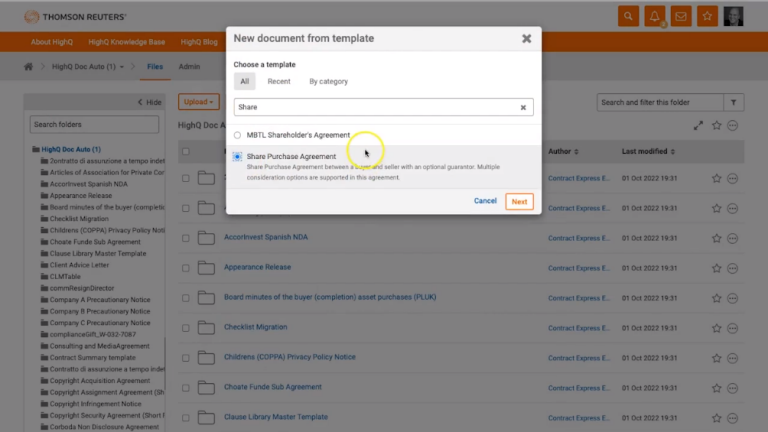
Task: Open the Upload dropdown
Action: point(199,102)
